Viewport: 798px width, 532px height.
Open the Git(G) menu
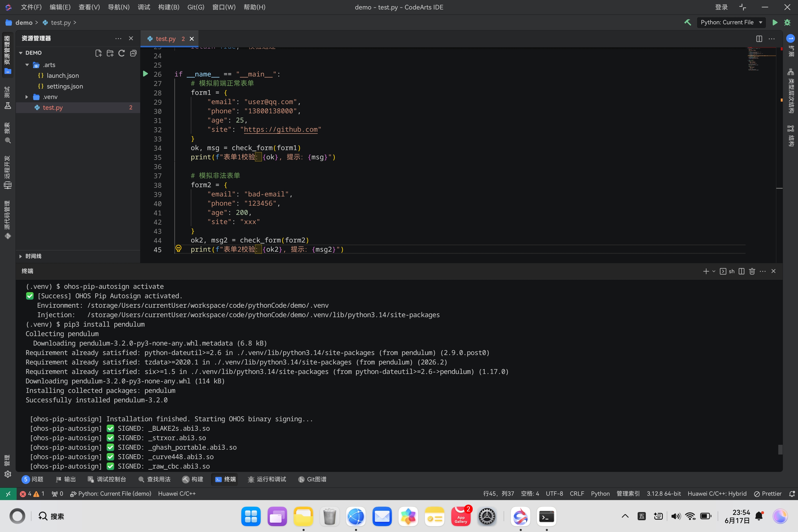tap(196, 7)
